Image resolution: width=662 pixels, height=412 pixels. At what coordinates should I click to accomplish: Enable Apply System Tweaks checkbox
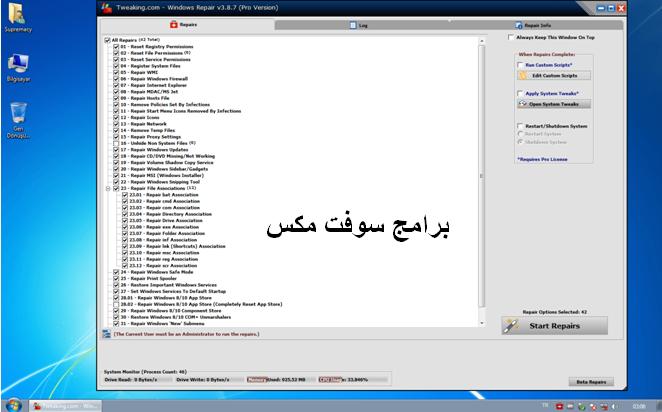[x=520, y=94]
